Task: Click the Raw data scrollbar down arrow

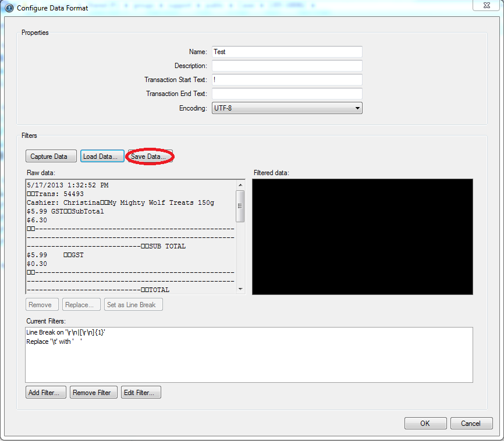Action: (x=240, y=289)
